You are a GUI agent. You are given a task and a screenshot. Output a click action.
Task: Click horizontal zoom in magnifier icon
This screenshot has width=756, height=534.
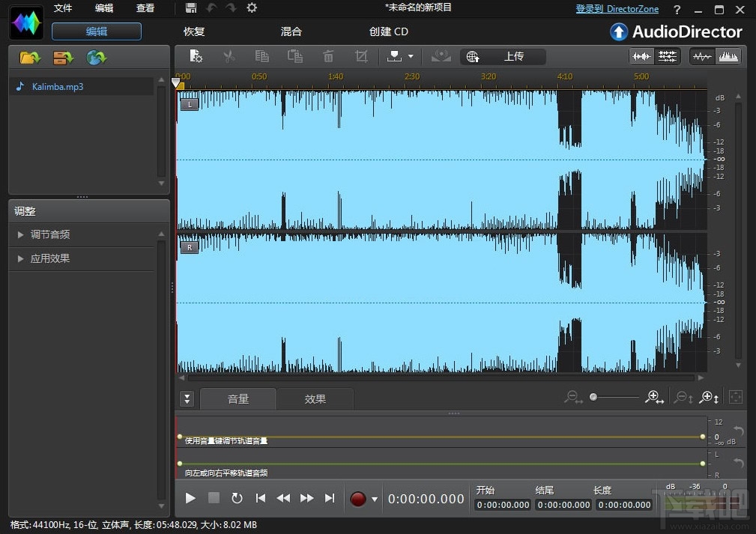[x=654, y=398]
